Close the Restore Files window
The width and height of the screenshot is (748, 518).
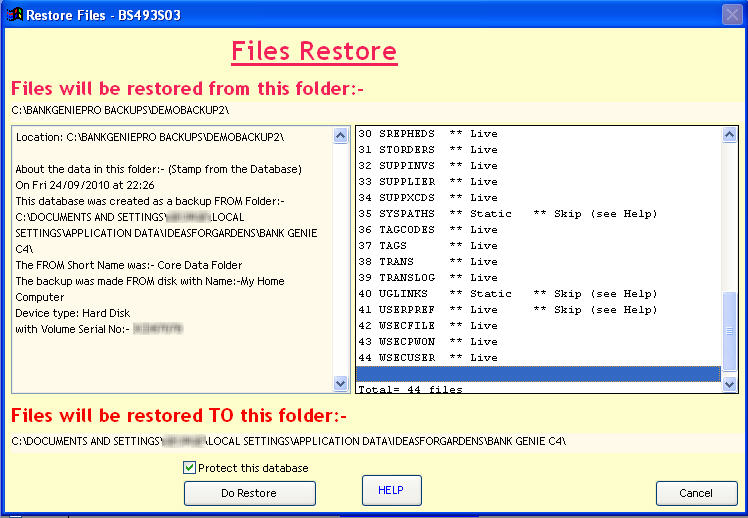click(732, 14)
